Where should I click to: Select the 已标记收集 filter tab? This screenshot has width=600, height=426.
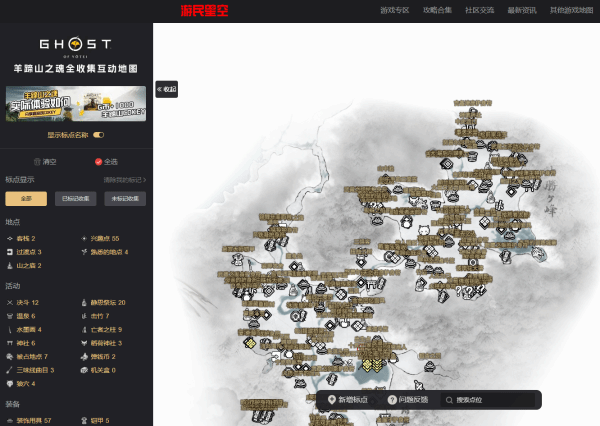(76, 198)
